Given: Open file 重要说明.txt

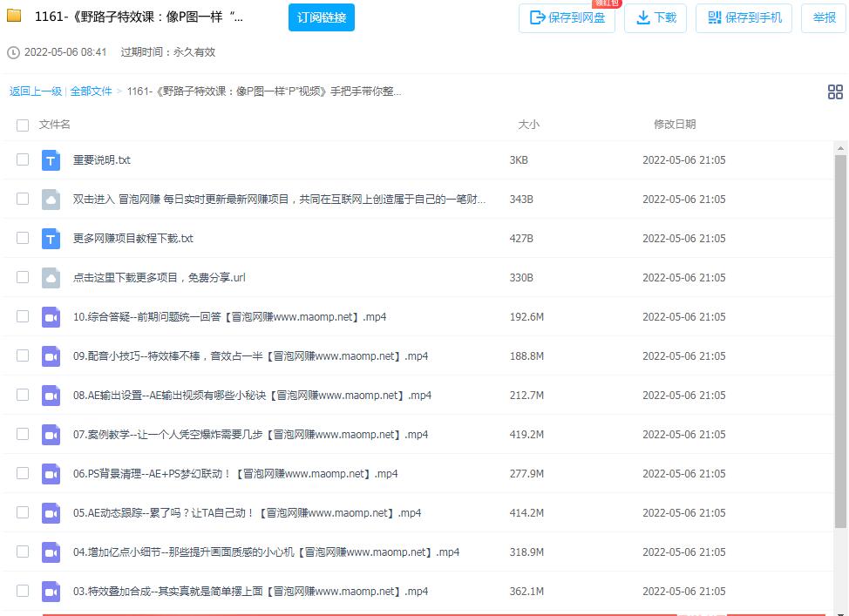Looking at the screenshot, I should (102, 160).
